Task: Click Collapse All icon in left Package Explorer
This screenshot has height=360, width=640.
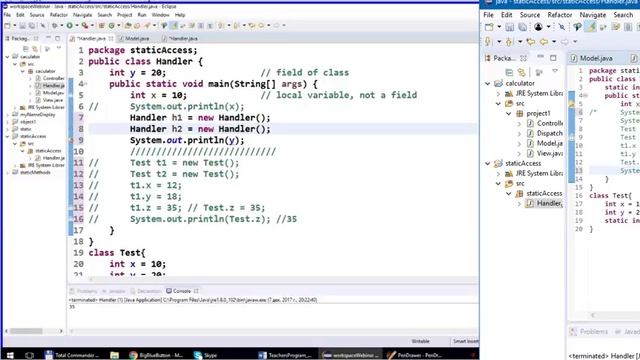Action: 26,49
